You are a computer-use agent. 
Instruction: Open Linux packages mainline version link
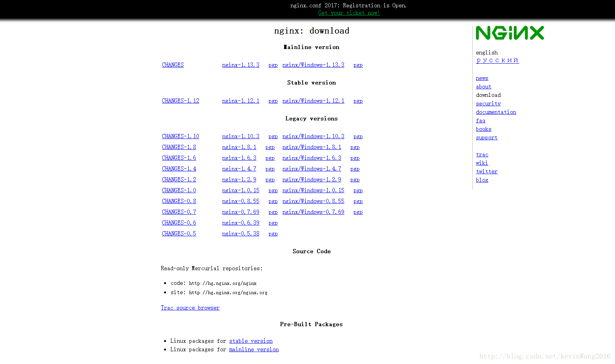pos(254,349)
